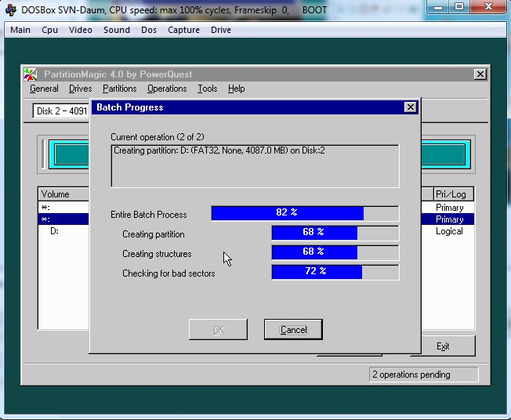The width and height of the screenshot is (511, 420).
Task: Select the D: volume in partition list
Action: point(55,231)
